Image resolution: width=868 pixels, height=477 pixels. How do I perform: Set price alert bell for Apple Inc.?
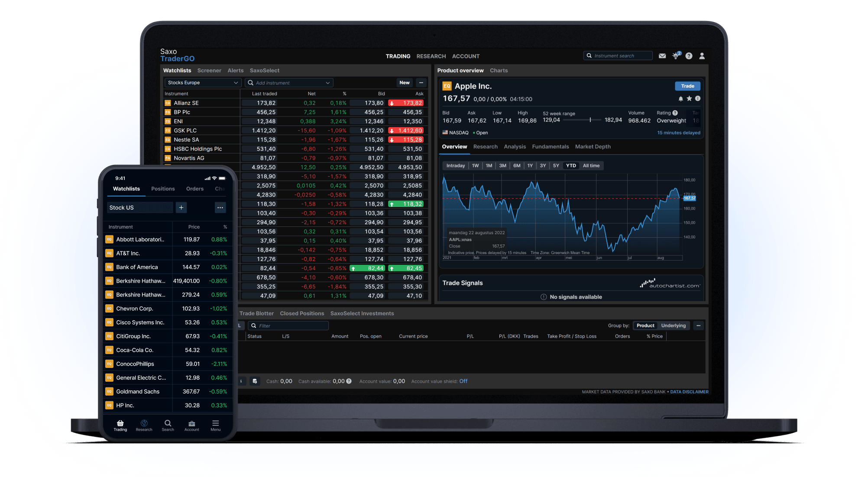tap(680, 99)
